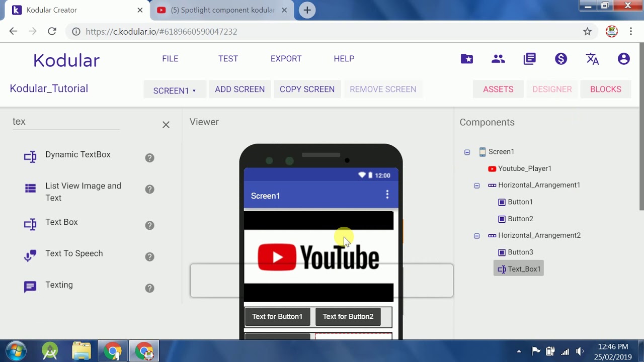Screen dimensions: 644x362
Task: Select the Dynamic TextBox palette icon
Action: 30,157
